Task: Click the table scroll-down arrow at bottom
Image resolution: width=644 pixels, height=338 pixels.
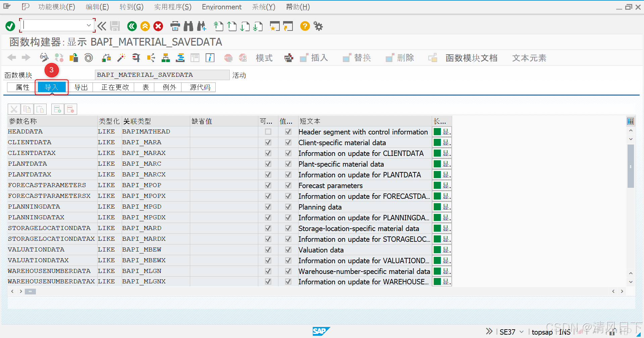Action: [x=631, y=282]
